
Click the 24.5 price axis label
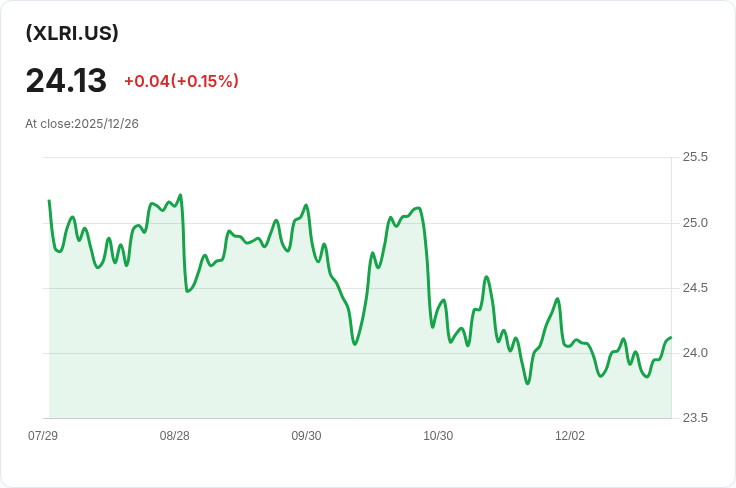tap(695, 288)
